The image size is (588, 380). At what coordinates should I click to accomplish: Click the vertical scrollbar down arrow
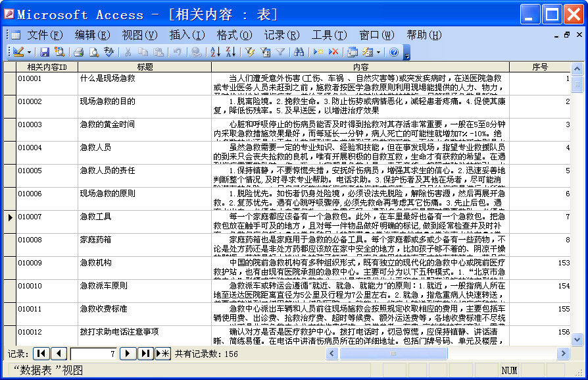click(x=577, y=340)
